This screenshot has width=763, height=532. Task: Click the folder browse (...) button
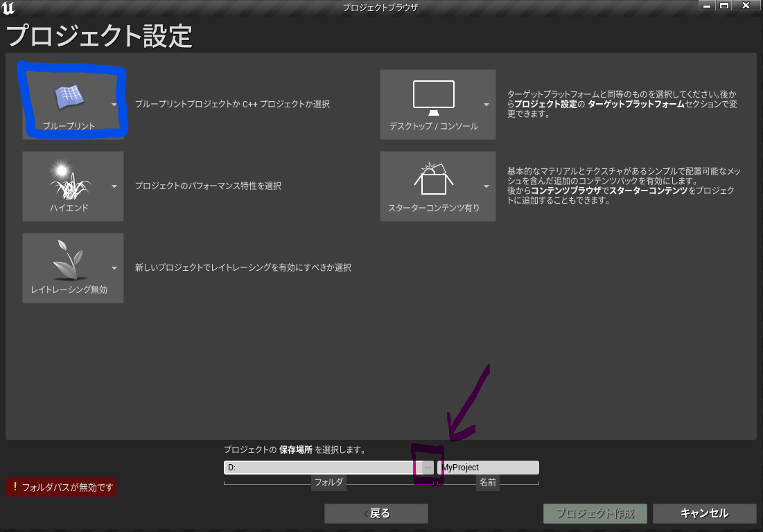tap(428, 468)
